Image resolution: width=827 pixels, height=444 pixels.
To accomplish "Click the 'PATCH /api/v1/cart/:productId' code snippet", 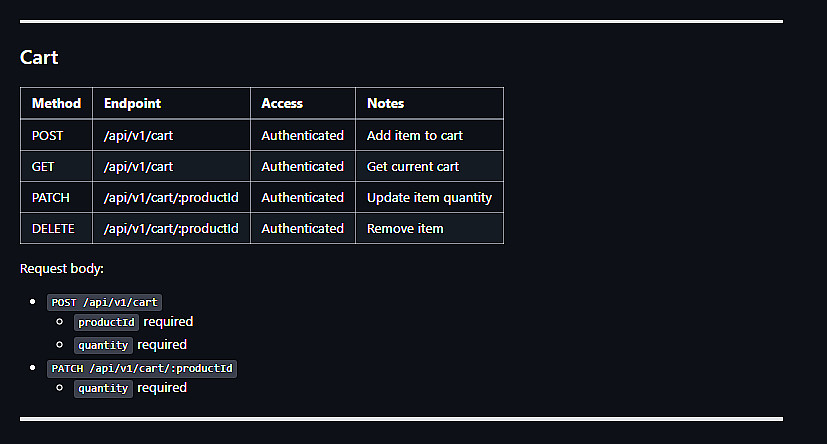I will click(x=142, y=368).
